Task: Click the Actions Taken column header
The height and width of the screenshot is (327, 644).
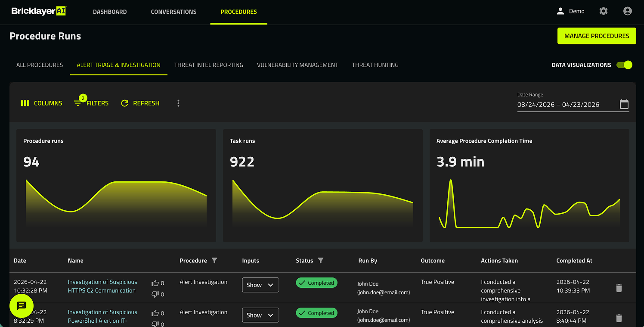Action: click(x=499, y=261)
